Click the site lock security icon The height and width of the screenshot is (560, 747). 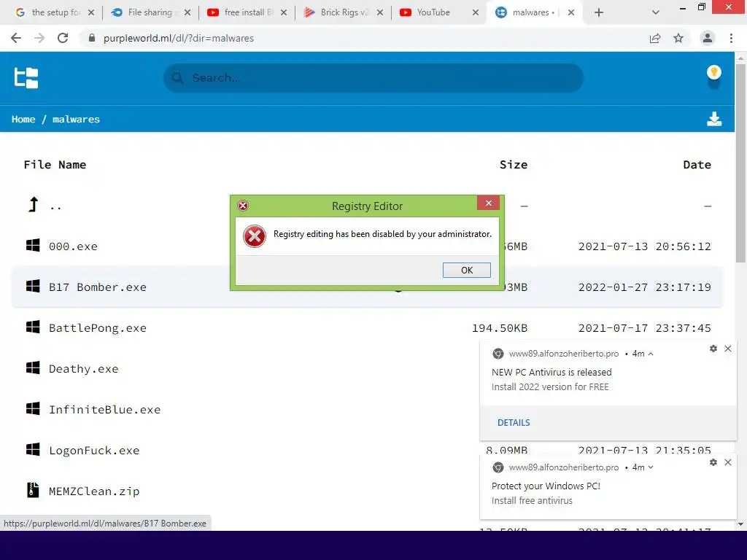(92, 38)
